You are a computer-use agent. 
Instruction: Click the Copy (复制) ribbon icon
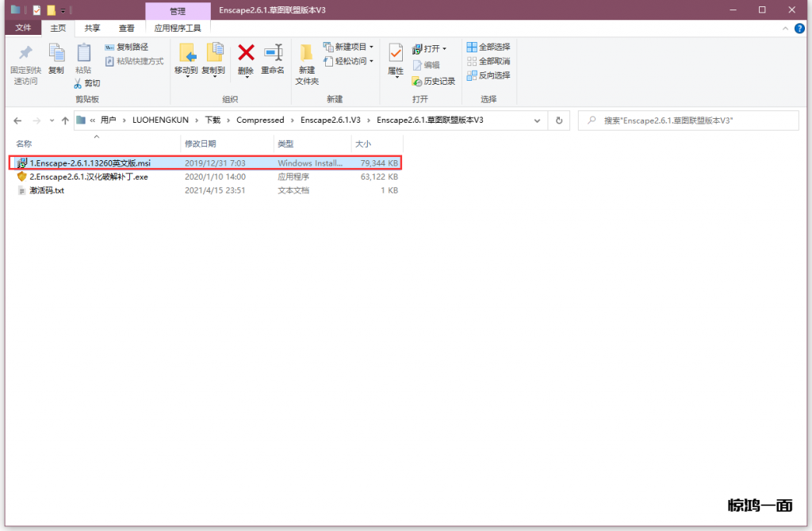56,54
